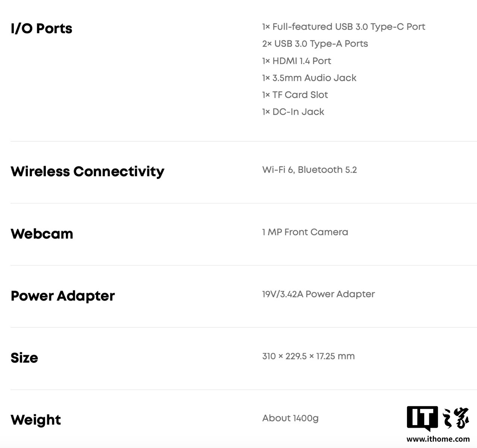Select the I/O Ports heading
Screen dimensions: 477x448
pyautogui.click(x=41, y=29)
